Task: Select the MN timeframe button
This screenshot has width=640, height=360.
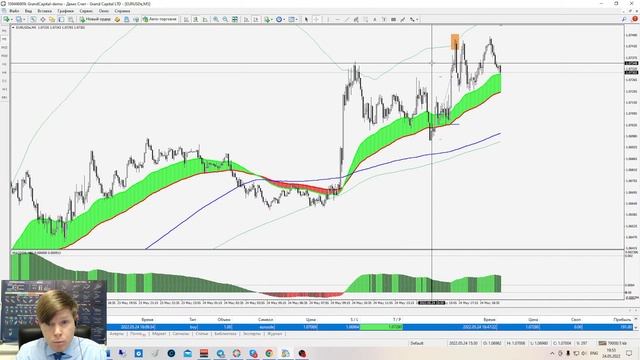Action: point(4,97)
